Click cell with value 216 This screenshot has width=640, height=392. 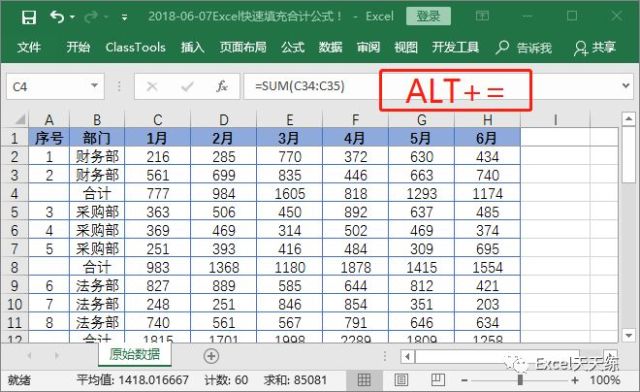tap(158, 156)
